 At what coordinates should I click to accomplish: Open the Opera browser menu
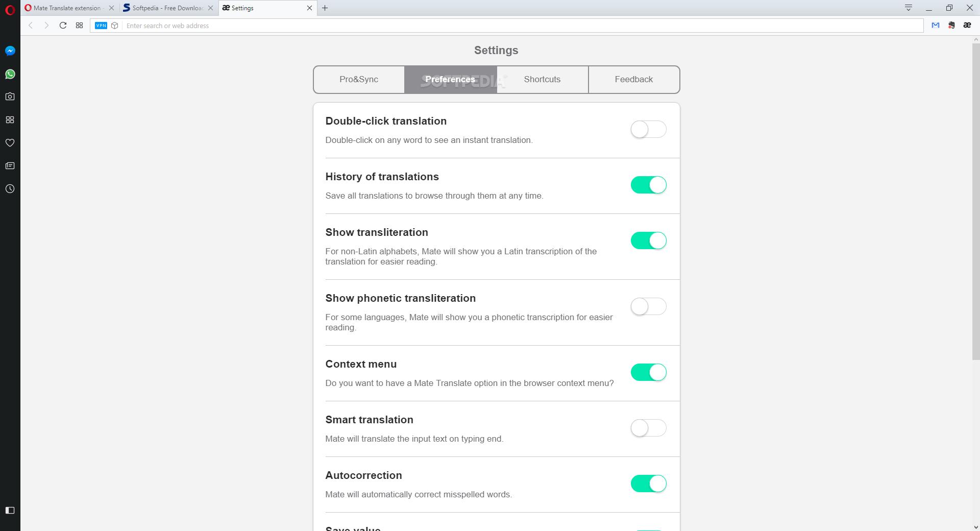10,9
